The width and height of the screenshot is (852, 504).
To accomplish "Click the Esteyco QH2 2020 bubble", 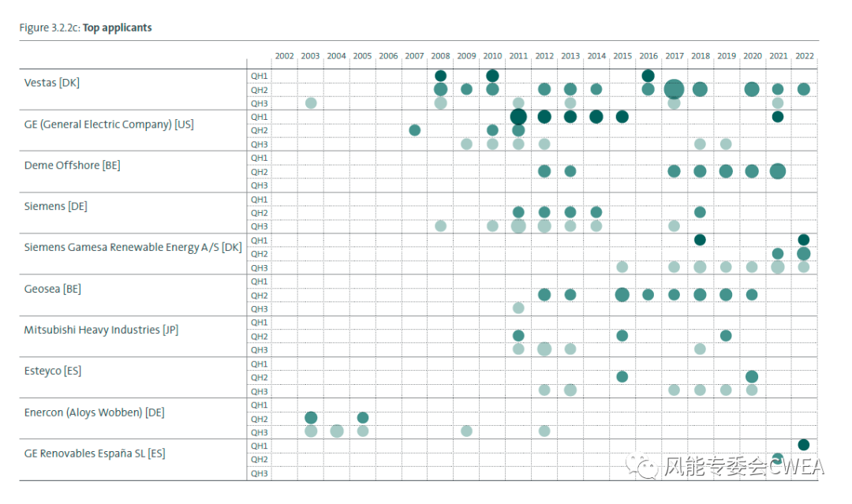I will (752, 376).
